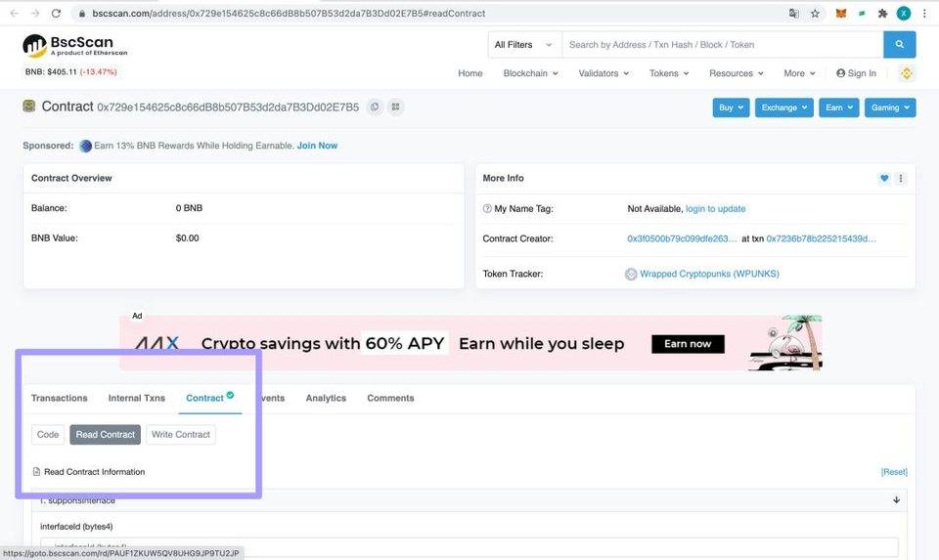Open the browser Extensions puzzle icon

click(x=882, y=14)
